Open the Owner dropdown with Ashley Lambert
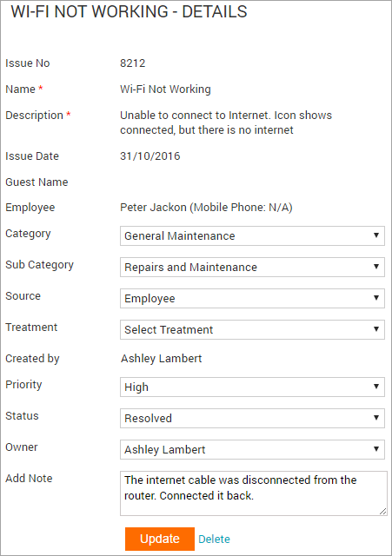Viewport: 392px width, 556px height. tap(252, 449)
